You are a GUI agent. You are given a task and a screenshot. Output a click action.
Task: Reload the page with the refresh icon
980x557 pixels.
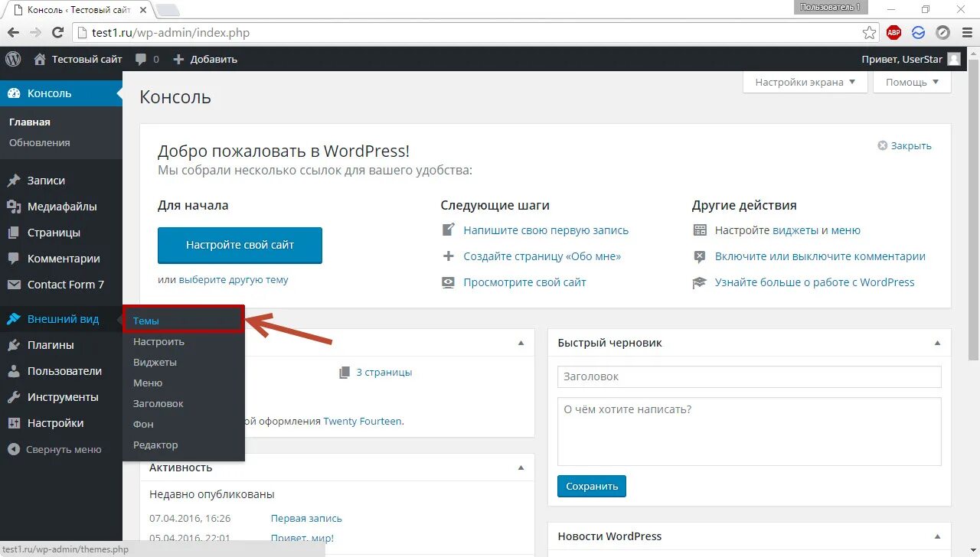coord(57,33)
